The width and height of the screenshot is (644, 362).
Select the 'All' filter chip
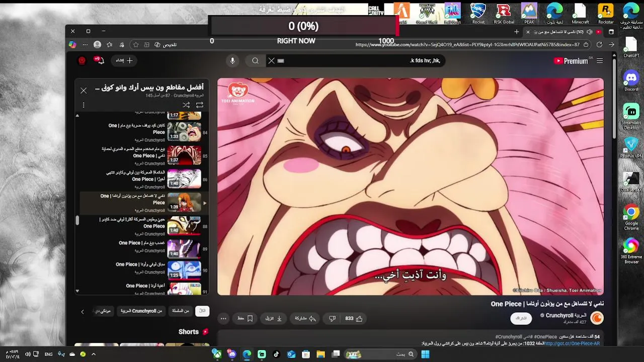(202, 311)
